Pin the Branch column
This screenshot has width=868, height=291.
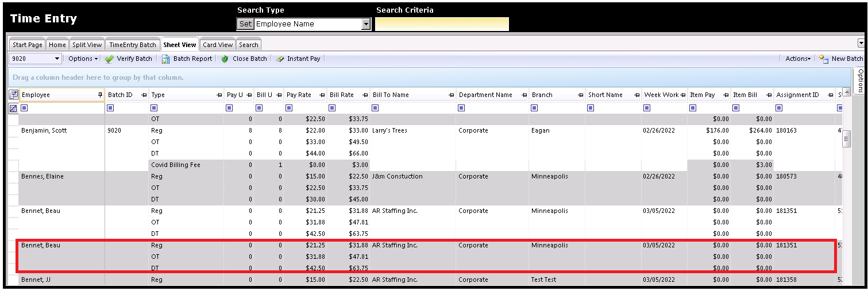pos(580,95)
